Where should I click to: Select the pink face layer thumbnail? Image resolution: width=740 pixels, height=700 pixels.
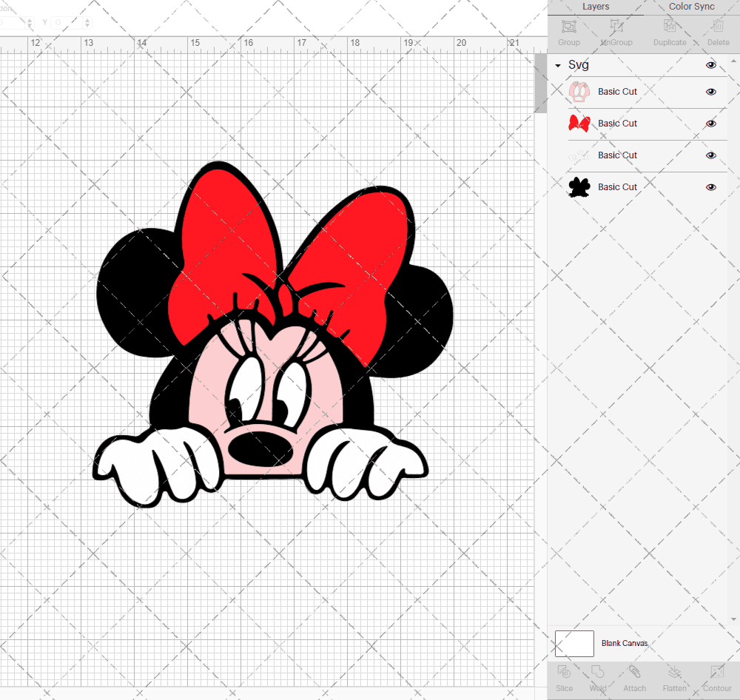579,92
